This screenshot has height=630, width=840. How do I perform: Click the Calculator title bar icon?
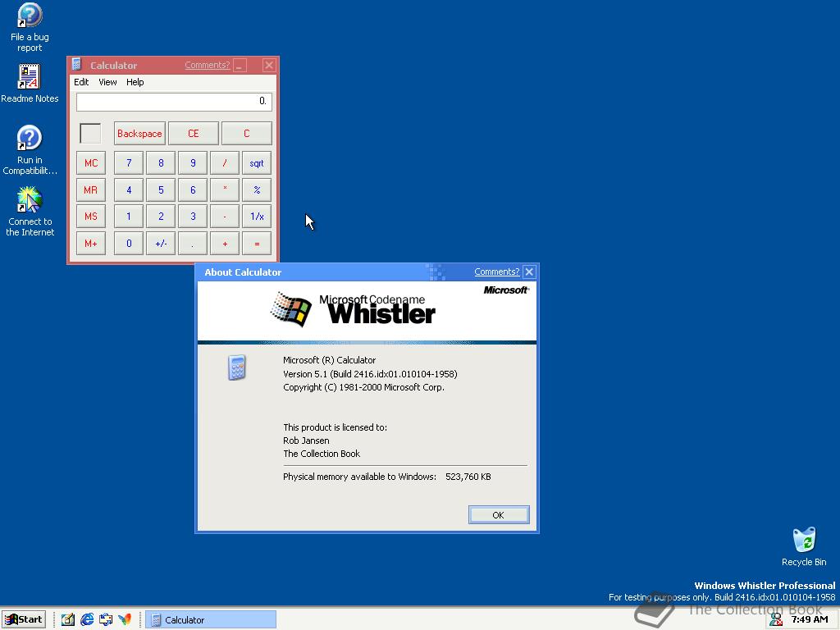coord(76,65)
